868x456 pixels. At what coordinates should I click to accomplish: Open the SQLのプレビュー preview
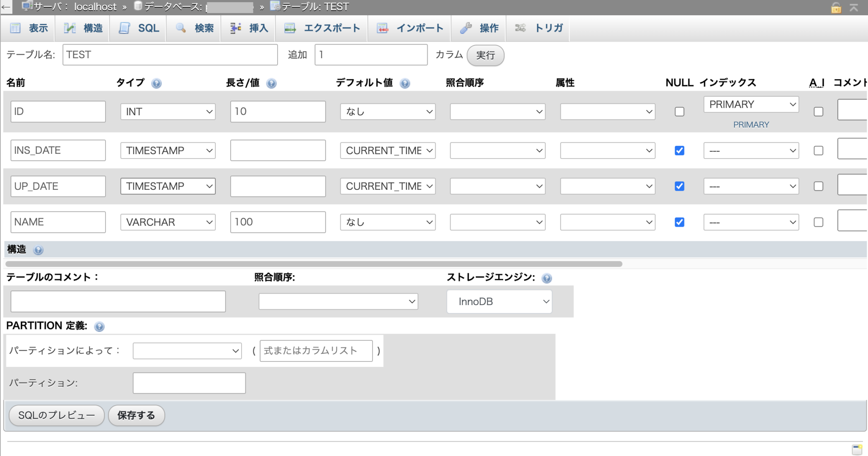point(56,415)
